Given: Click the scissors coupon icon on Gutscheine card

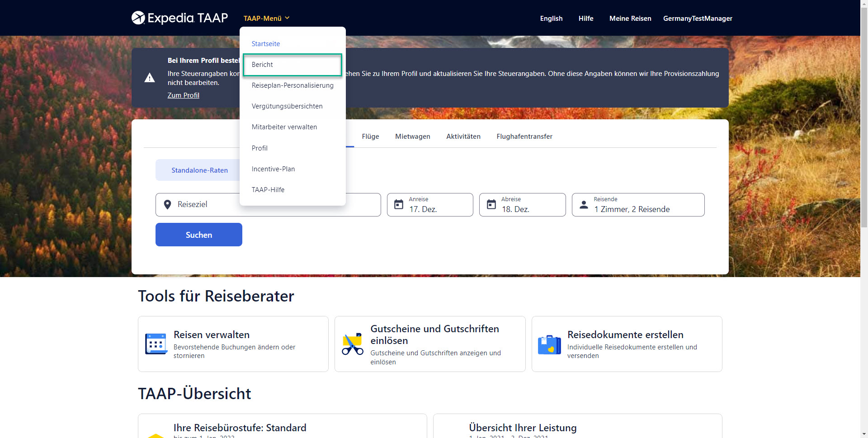Looking at the screenshot, I should [x=353, y=344].
